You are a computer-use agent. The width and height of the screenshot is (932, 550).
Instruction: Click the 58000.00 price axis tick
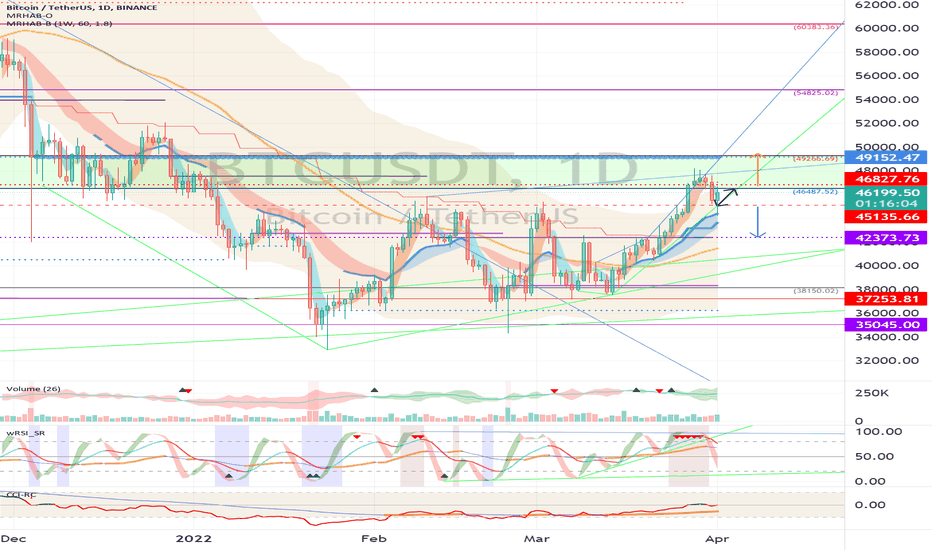pos(887,52)
